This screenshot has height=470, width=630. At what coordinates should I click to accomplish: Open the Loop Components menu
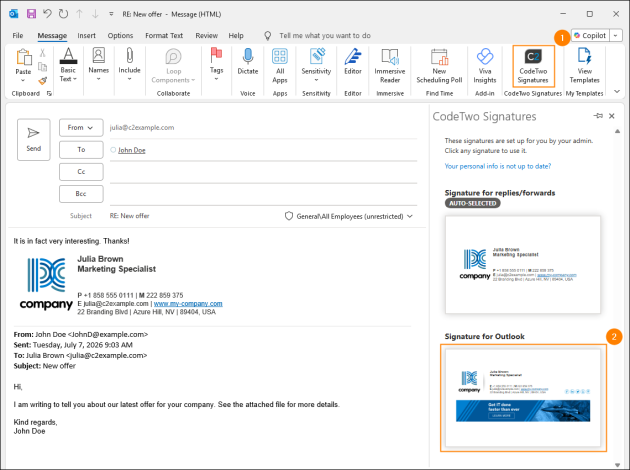(173, 65)
